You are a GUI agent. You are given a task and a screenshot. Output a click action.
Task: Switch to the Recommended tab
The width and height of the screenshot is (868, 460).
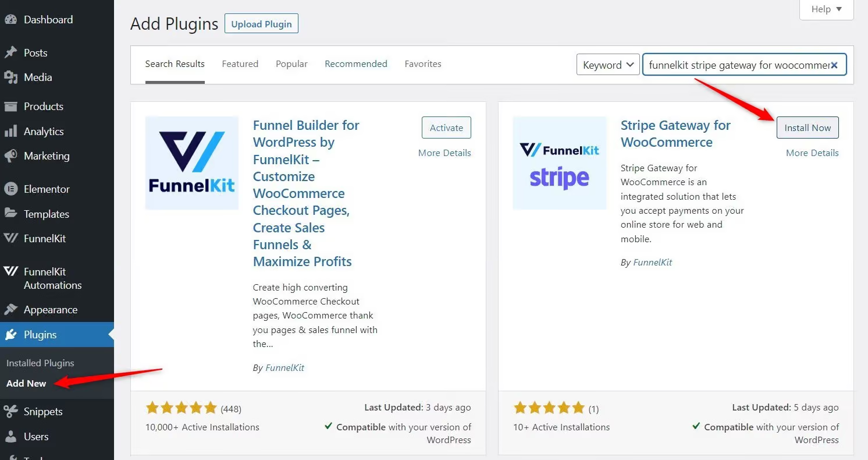pos(356,64)
